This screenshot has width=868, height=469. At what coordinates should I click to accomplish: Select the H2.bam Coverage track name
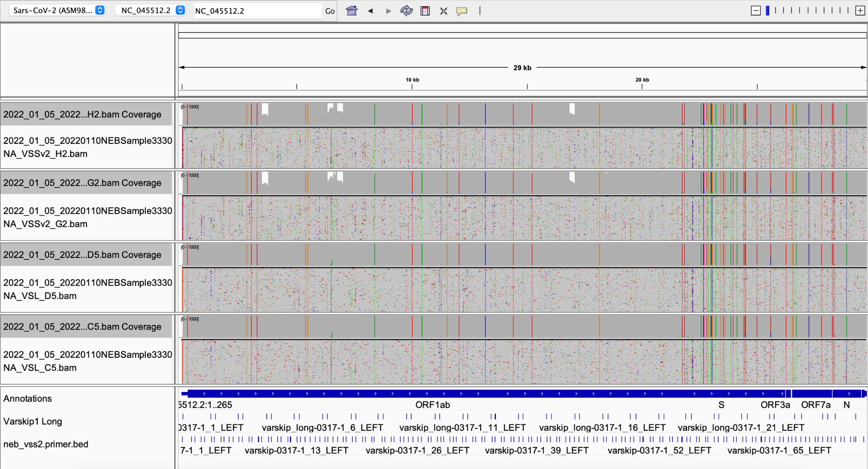[x=82, y=114]
